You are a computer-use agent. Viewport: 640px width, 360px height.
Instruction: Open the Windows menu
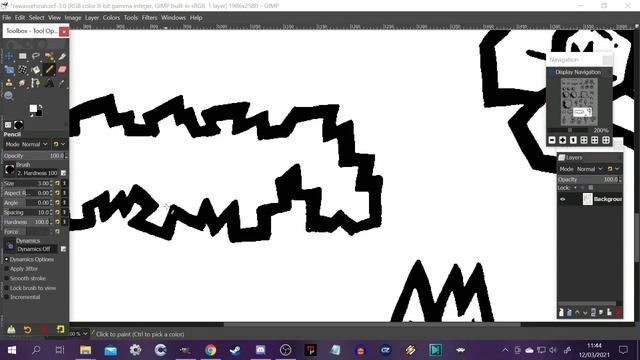click(x=173, y=18)
